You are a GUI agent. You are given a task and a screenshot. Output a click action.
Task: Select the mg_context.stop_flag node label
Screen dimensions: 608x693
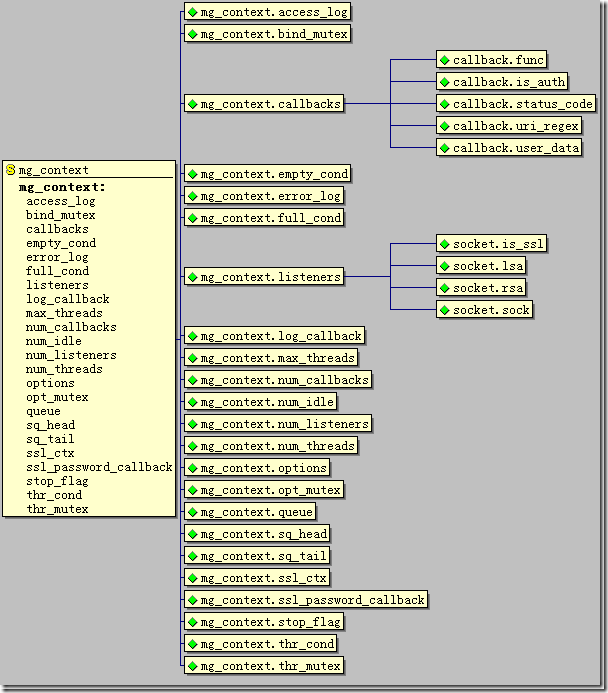click(x=270, y=622)
